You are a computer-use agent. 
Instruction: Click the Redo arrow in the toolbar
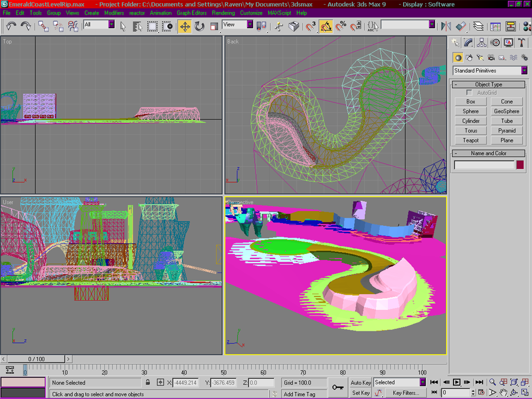tap(26, 26)
